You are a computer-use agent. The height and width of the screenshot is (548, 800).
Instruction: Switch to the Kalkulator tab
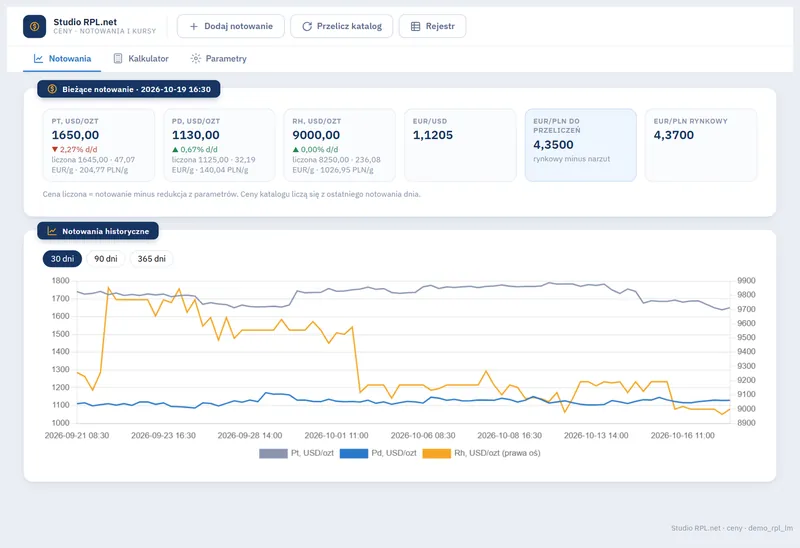coord(141,58)
